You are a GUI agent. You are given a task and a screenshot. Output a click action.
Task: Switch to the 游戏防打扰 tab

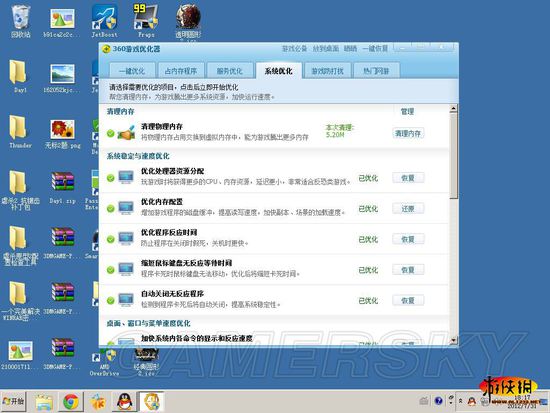[x=327, y=71]
